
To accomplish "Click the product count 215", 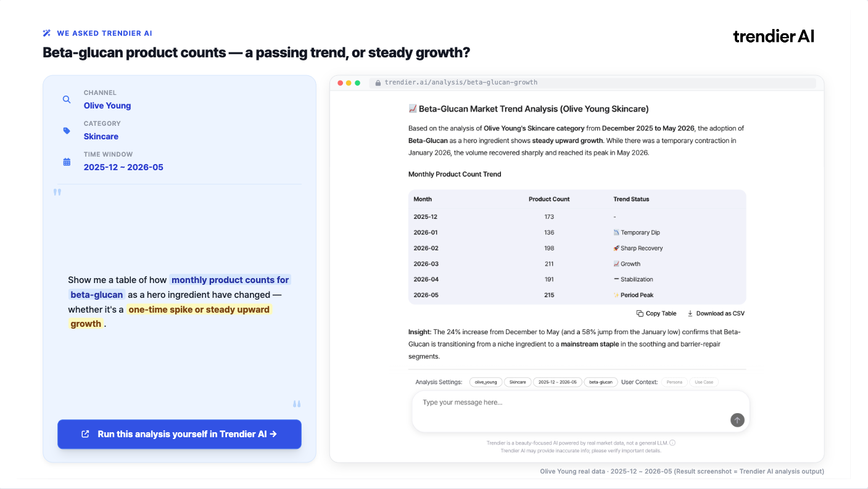I will 549,295.
